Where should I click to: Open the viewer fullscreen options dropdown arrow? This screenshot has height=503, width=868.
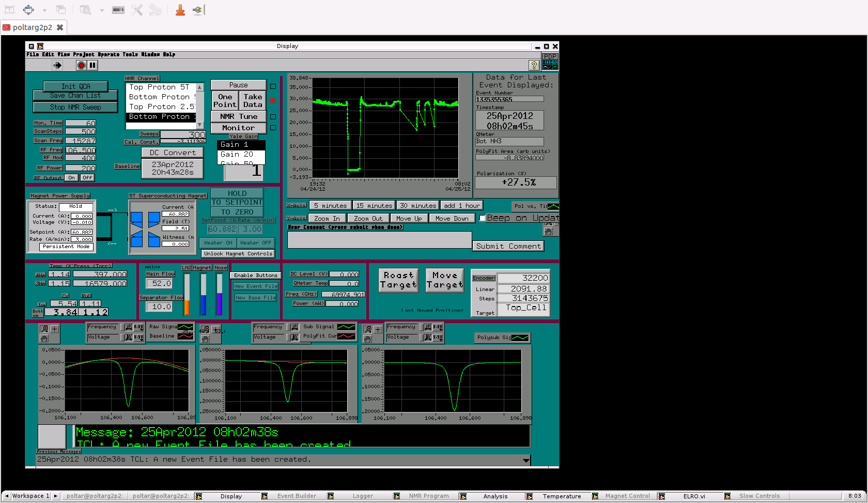(x=44, y=10)
